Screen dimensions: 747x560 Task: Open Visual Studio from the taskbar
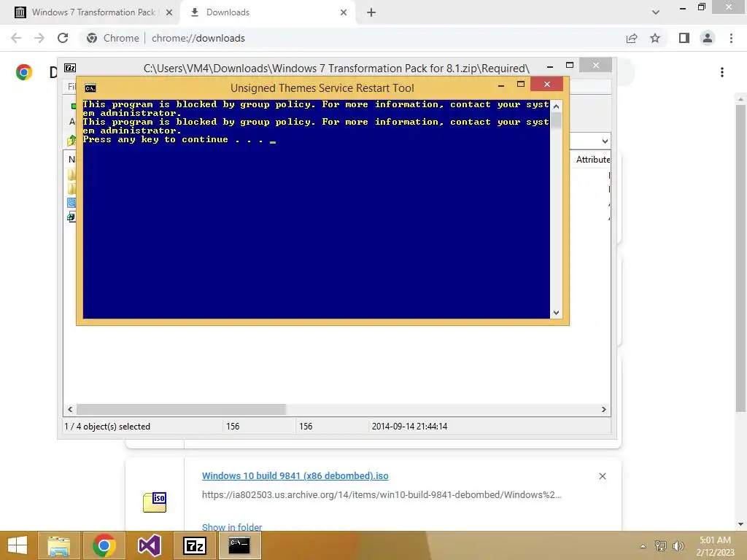click(149, 545)
